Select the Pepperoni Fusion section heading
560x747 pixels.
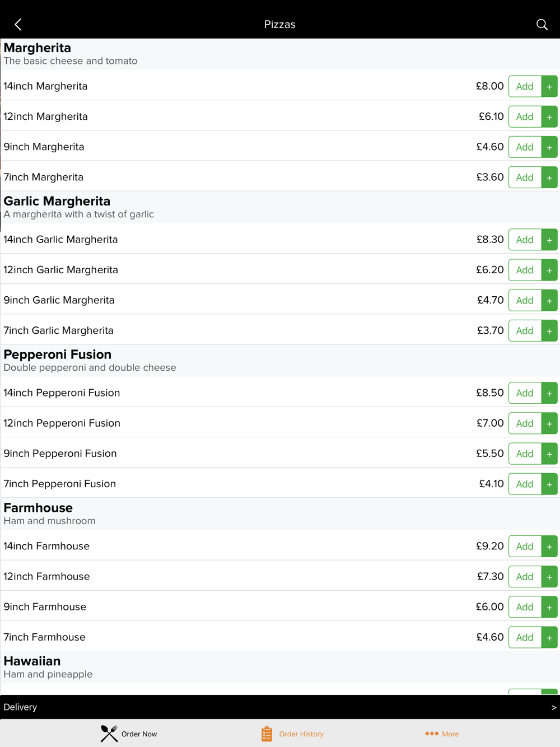pyautogui.click(x=58, y=355)
